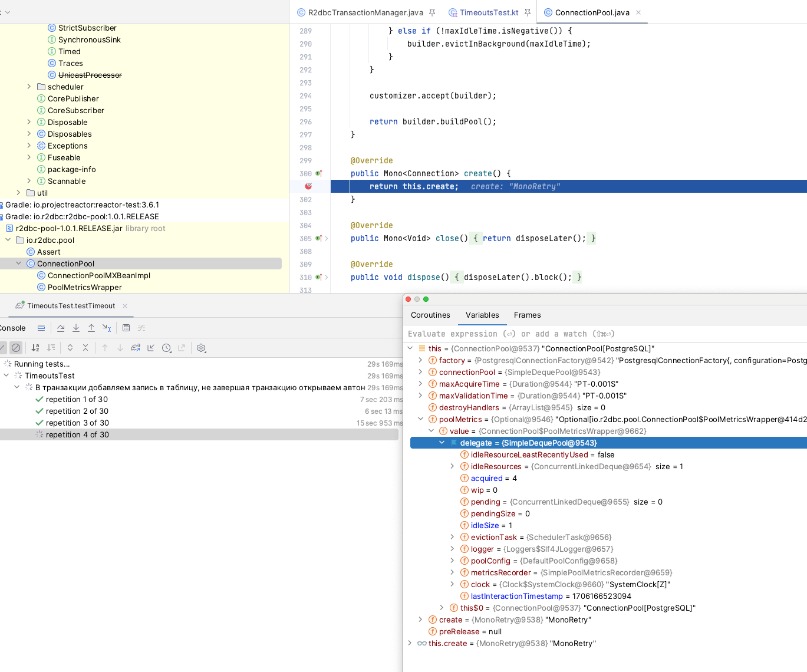Open the Coroutines debugger tab

point(430,315)
